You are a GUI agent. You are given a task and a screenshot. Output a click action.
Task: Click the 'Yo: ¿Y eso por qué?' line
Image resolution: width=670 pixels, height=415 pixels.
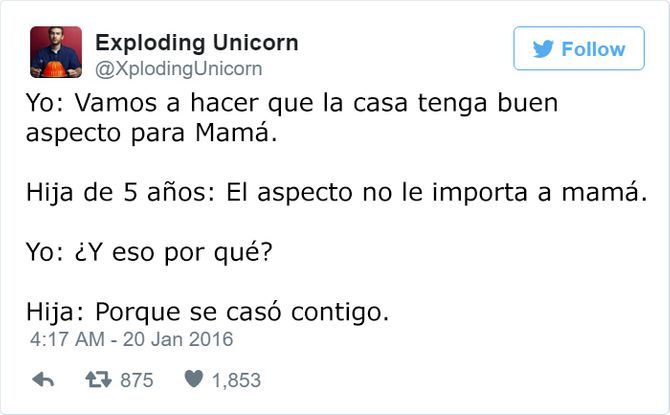pyautogui.click(x=149, y=253)
